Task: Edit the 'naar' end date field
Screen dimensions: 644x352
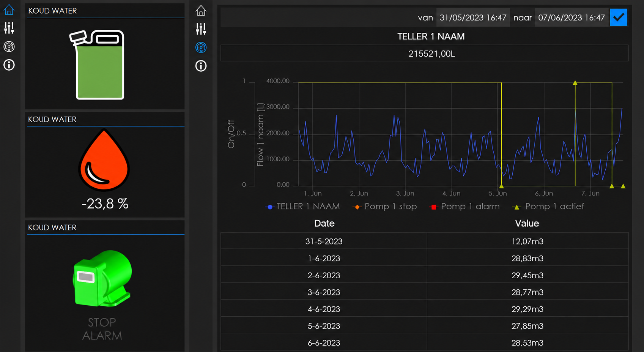Action: click(x=572, y=17)
